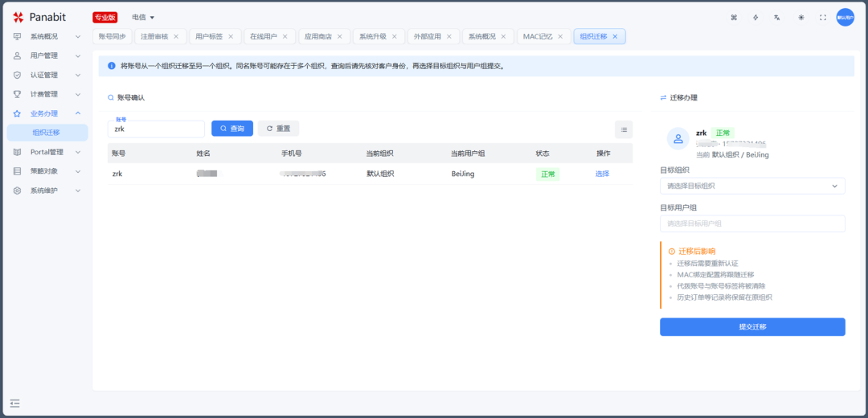The width and height of the screenshot is (868, 418).
Task: Toggle the light/dark theme sun icon
Action: tap(800, 18)
